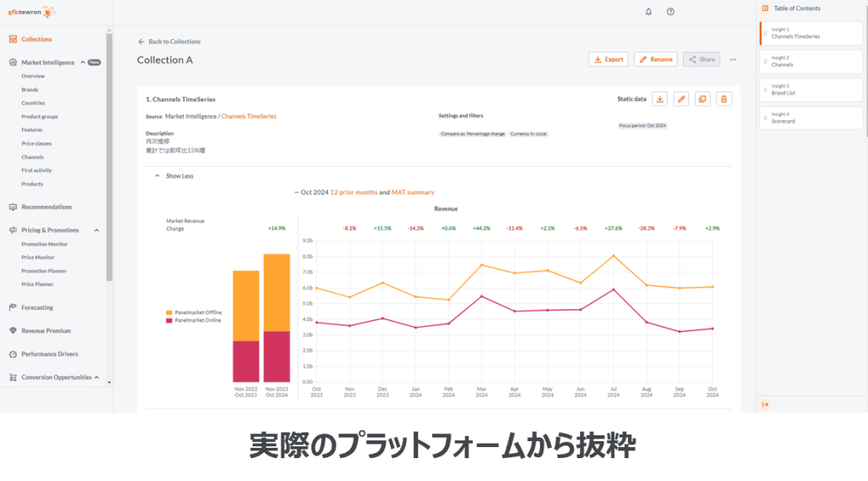Click the Export button
This screenshot has width=868, height=481.
tap(609, 59)
